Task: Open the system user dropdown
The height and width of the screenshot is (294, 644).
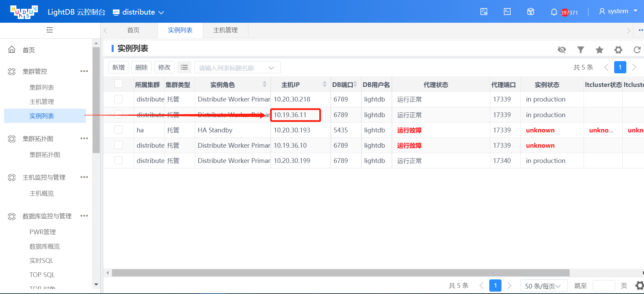Action: click(x=618, y=11)
